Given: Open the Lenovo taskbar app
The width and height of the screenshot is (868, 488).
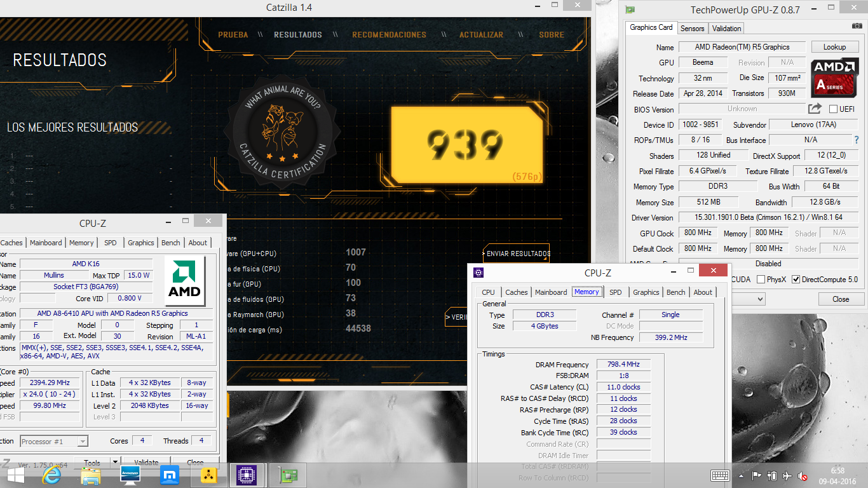Looking at the screenshot, I should click(130, 475).
